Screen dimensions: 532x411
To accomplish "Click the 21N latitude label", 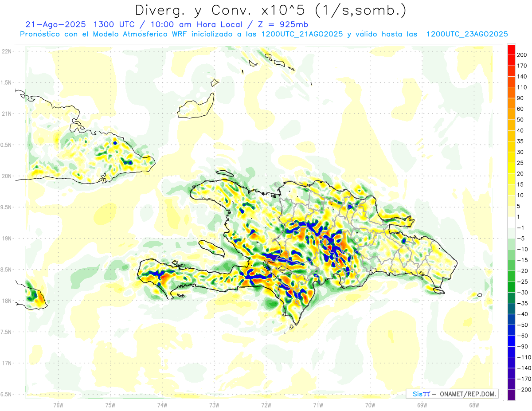I will 6,114.
